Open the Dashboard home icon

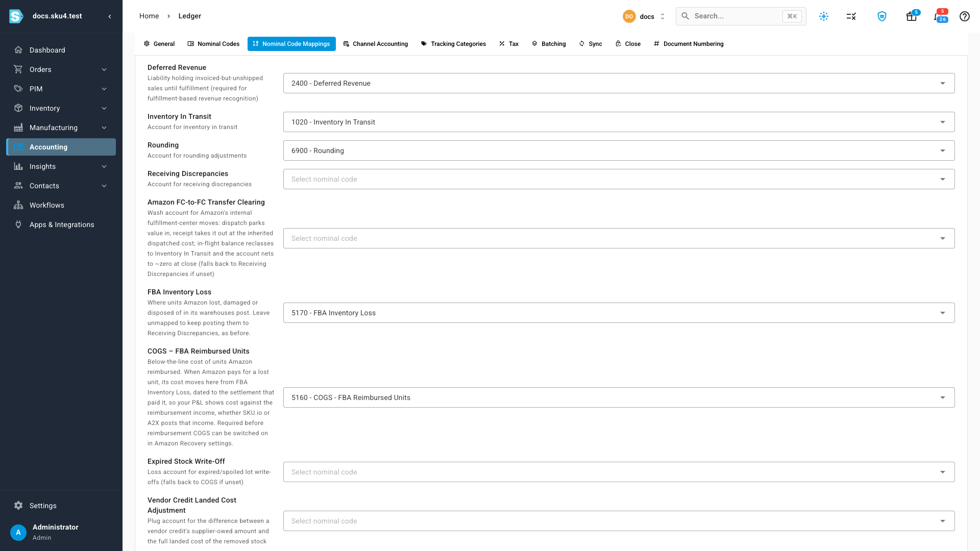[x=18, y=50]
